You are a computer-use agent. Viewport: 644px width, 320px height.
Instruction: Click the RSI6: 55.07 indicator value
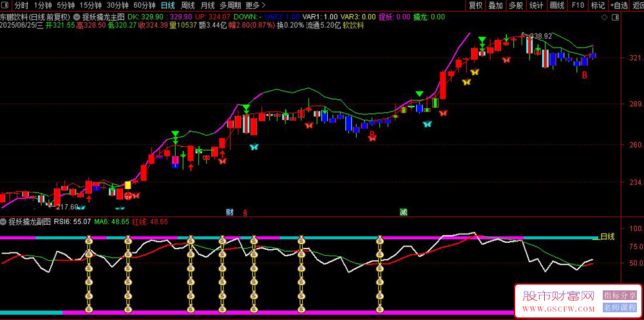[73, 222]
